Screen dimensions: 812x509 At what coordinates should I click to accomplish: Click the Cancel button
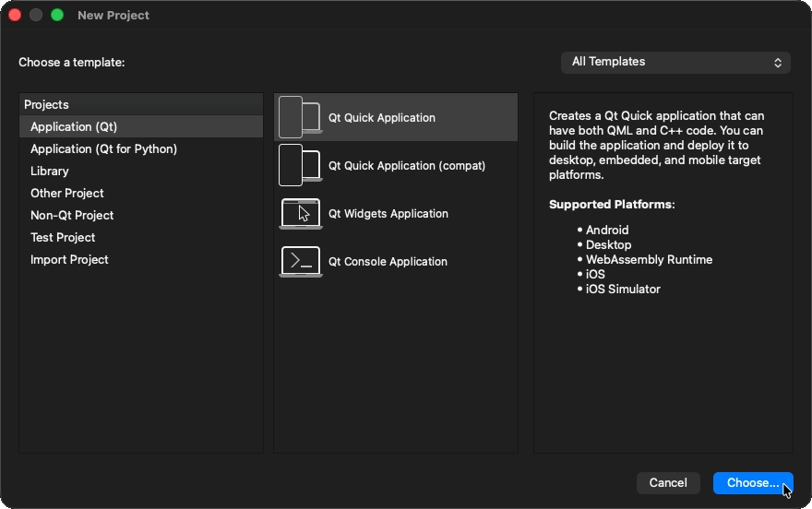pos(668,483)
